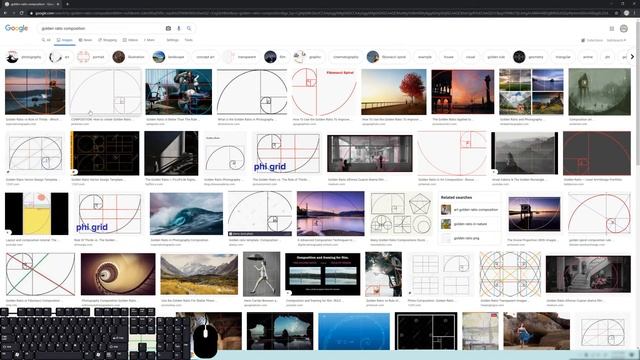Click the browser back arrow
640x360 pixels.
(x=5, y=13)
